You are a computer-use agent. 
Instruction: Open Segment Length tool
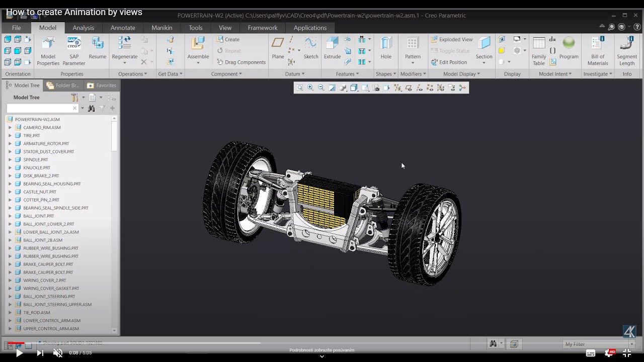(x=627, y=51)
